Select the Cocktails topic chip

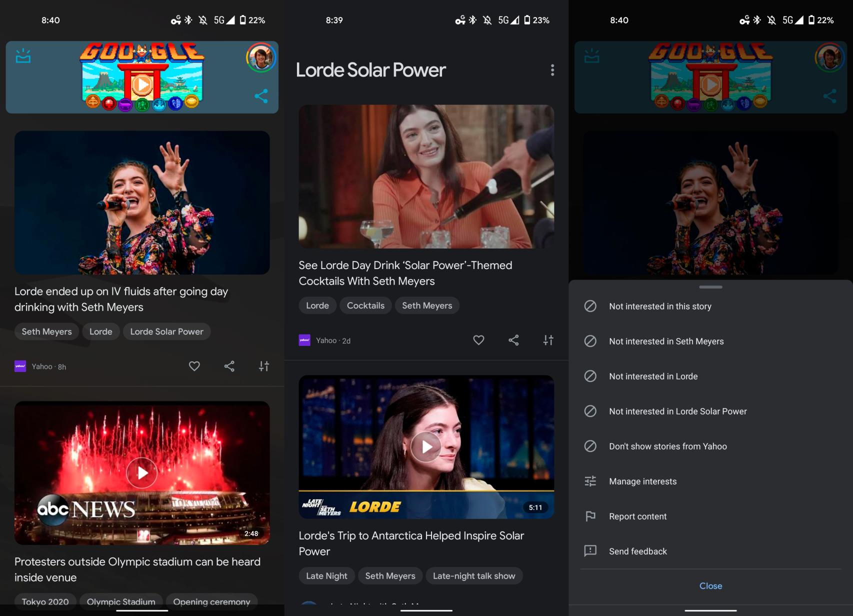365,305
